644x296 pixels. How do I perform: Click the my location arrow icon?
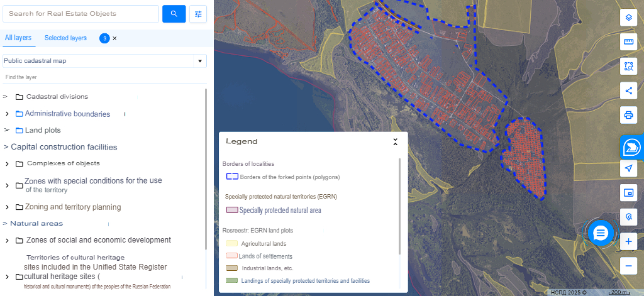pyautogui.click(x=628, y=168)
